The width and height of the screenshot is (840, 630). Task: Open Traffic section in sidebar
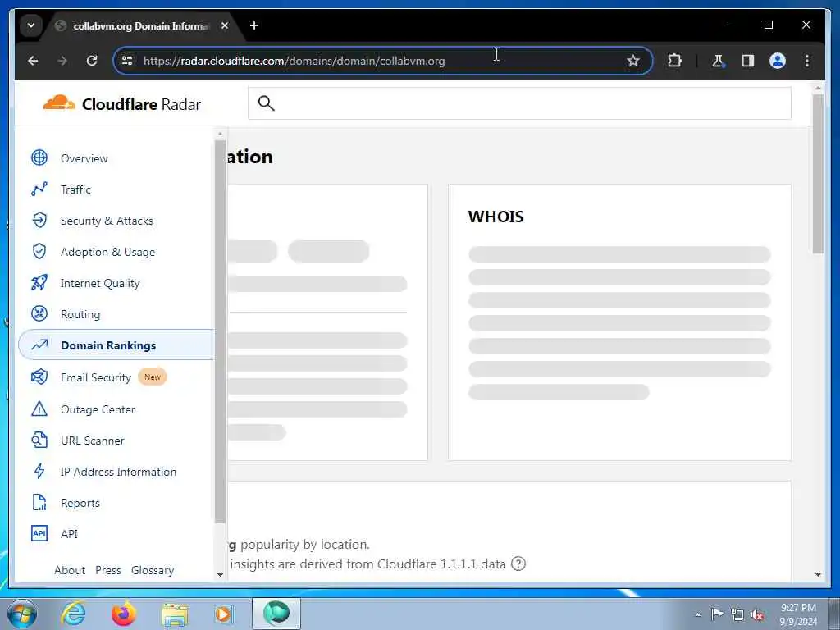tap(75, 189)
